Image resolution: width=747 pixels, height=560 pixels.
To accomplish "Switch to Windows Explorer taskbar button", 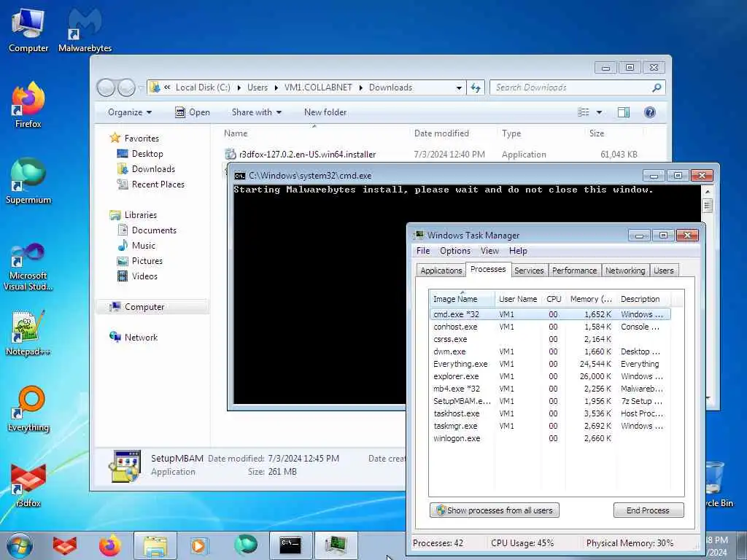I will (x=155, y=545).
